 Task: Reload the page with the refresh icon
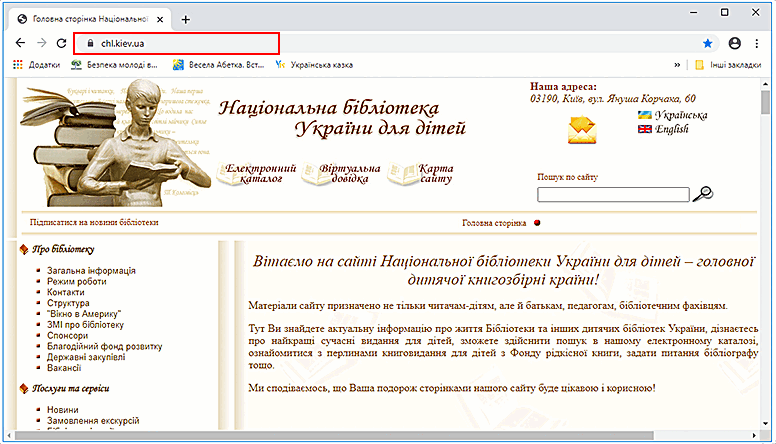[x=61, y=43]
